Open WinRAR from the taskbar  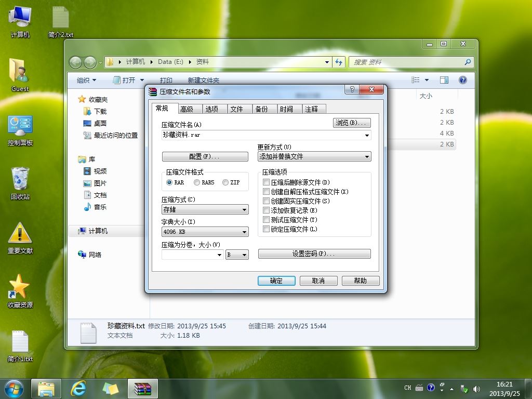[142, 389]
